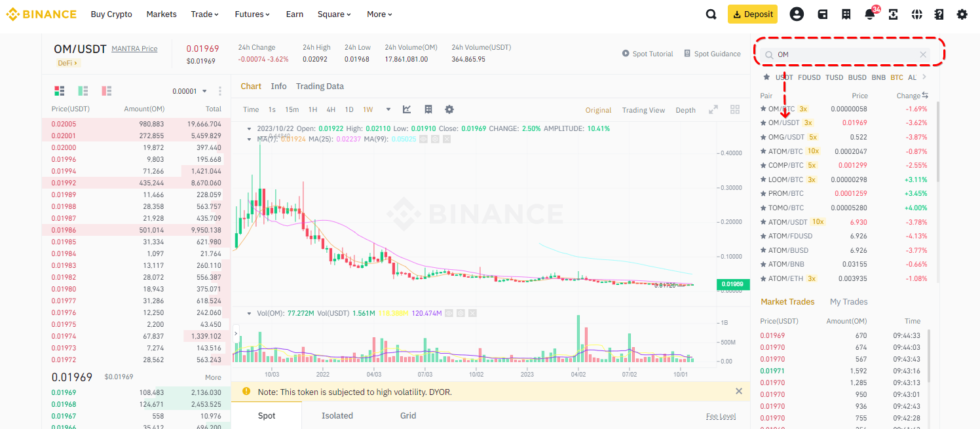
Task: Open Square dropdown menu
Action: 335,14
